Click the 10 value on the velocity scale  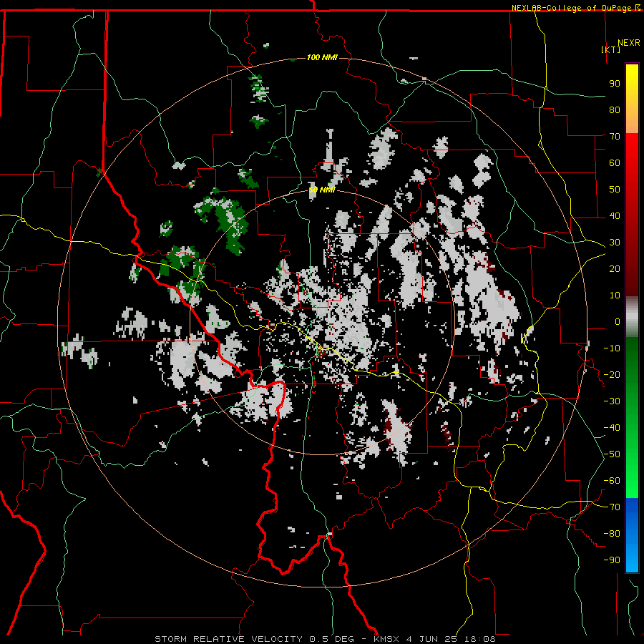pos(615,296)
